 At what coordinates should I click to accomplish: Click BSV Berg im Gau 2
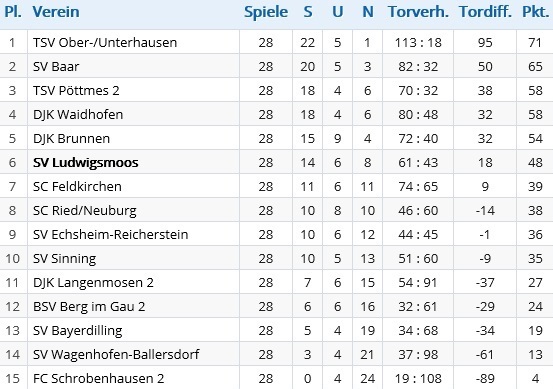tap(89, 306)
